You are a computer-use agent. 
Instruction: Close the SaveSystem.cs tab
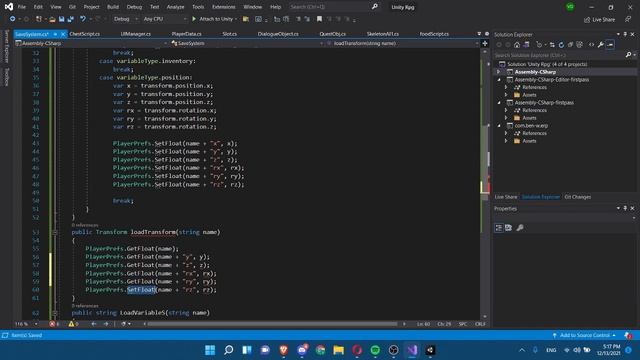click(x=63, y=34)
